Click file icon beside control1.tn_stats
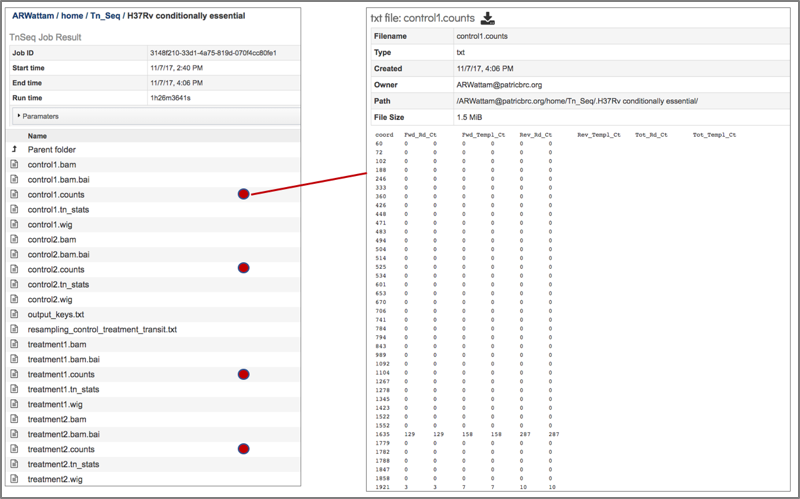This screenshot has height=499, width=800. point(14,209)
